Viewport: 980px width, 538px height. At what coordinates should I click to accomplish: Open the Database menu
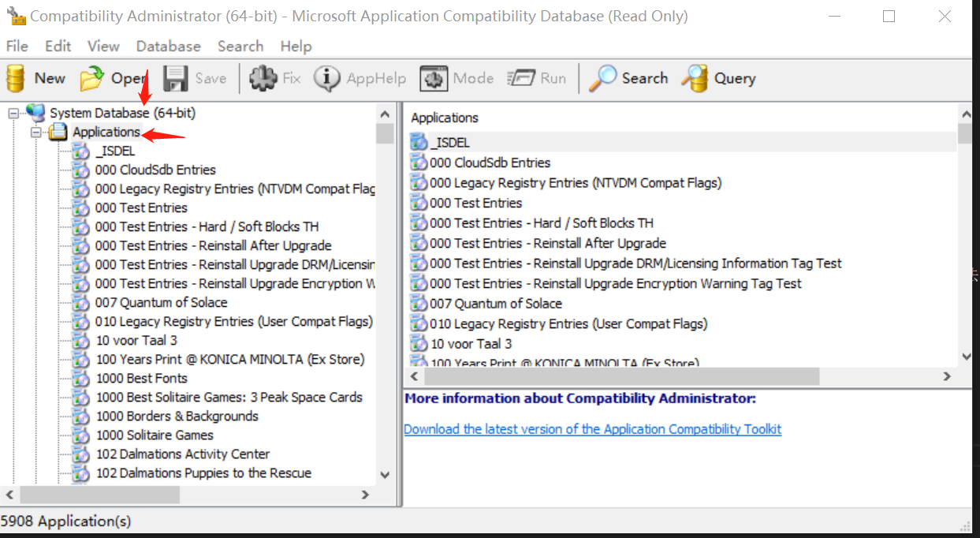point(168,46)
